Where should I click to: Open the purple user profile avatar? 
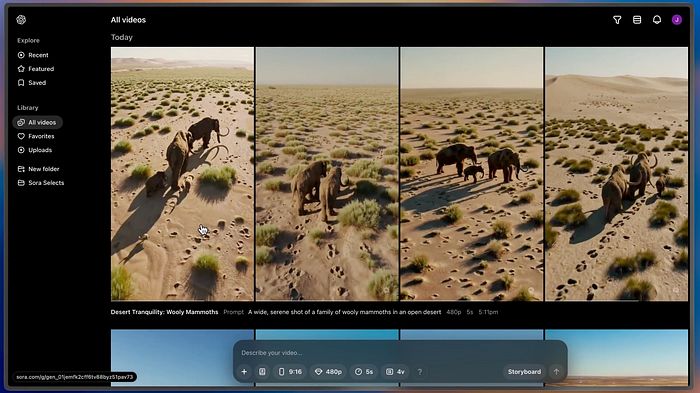coord(677,20)
